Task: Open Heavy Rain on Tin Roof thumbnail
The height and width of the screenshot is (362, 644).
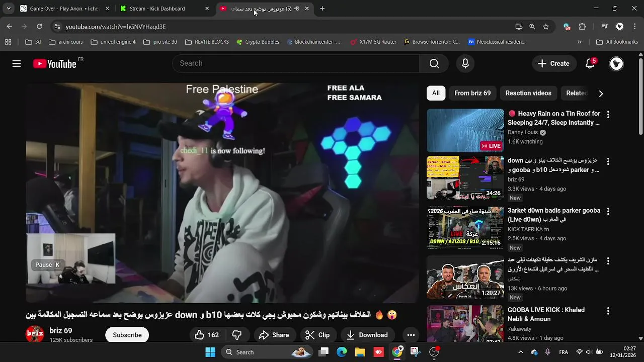Action: click(465, 131)
